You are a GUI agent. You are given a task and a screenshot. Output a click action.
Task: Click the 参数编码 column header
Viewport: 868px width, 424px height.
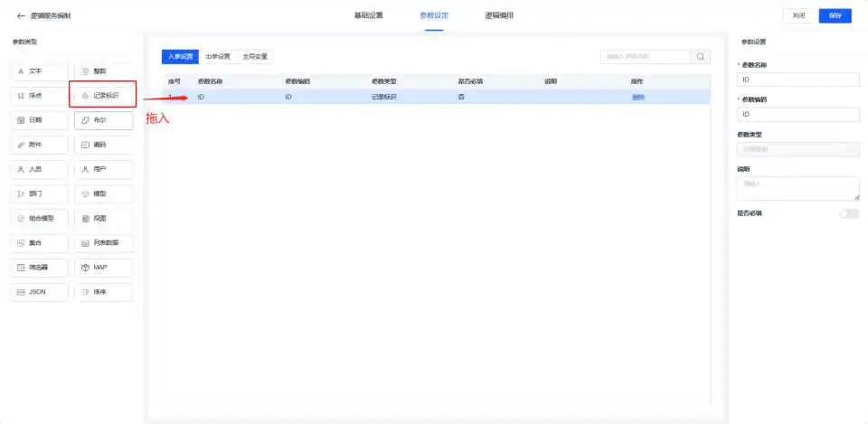coord(297,81)
